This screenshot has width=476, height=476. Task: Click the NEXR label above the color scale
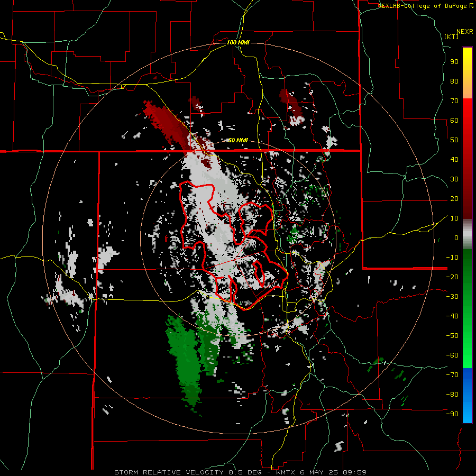(x=464, y=32)
